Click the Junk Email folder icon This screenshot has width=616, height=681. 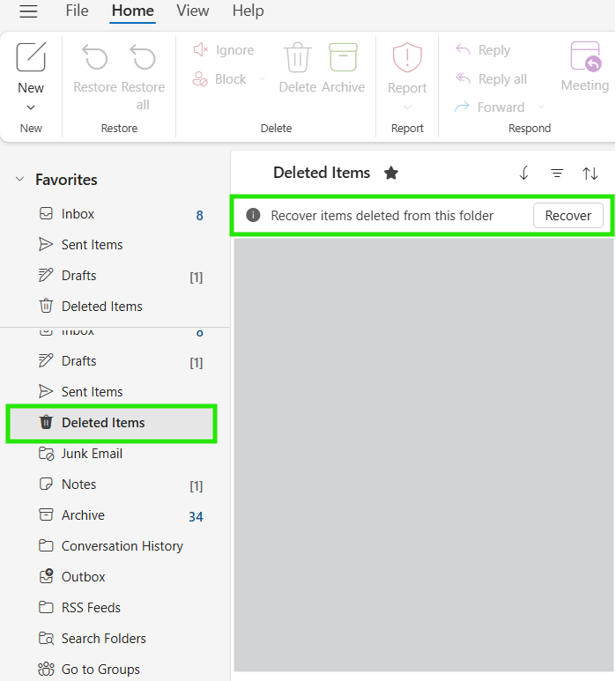point(46,454)
